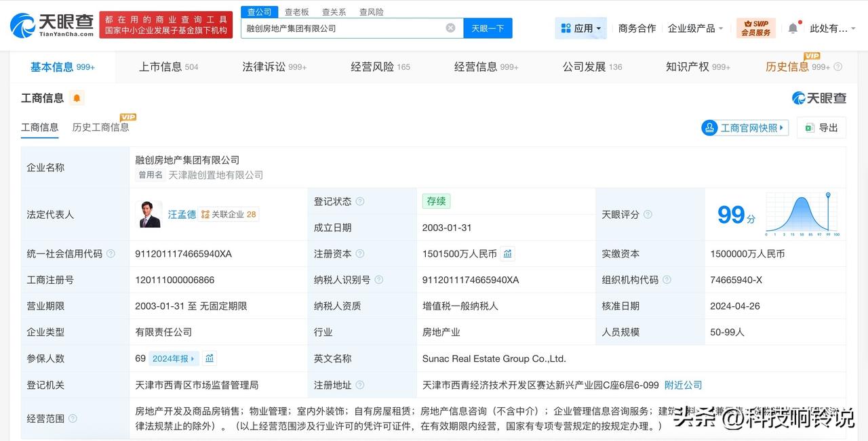Screen dimensions: 868x441
Task: Expand the 2024年报 selector
Action: point(174,358)
